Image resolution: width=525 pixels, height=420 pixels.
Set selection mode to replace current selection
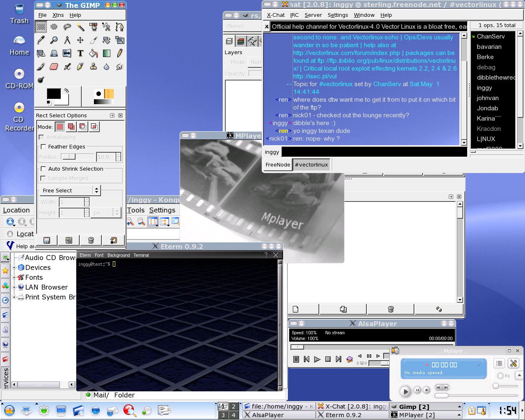[60, 127]
